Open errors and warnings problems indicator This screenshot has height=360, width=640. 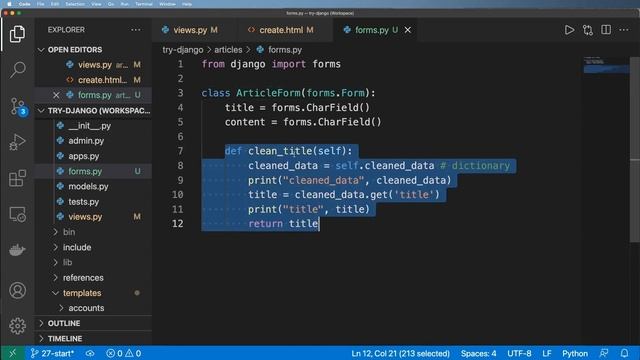124,353
